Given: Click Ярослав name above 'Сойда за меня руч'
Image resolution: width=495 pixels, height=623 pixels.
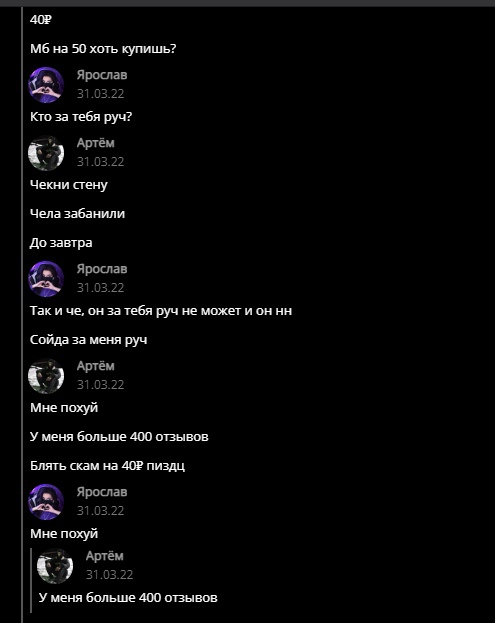Looking at the screenshot, I should coord(102,269).
